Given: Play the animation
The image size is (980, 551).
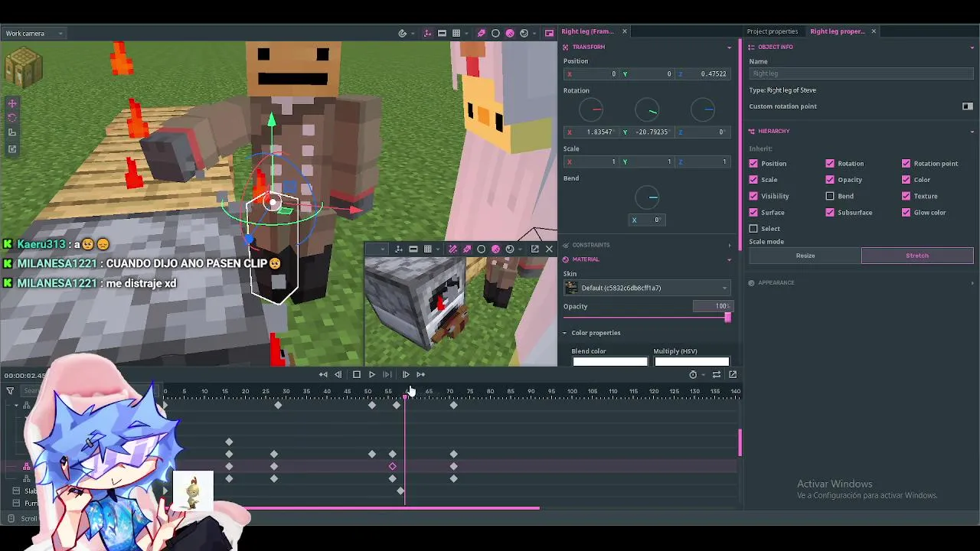Looking at the screenshot, I should 372,374.
